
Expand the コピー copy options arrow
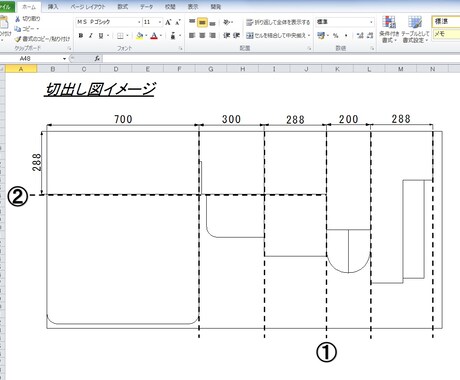pyautogui.click(x=37, y=29)
